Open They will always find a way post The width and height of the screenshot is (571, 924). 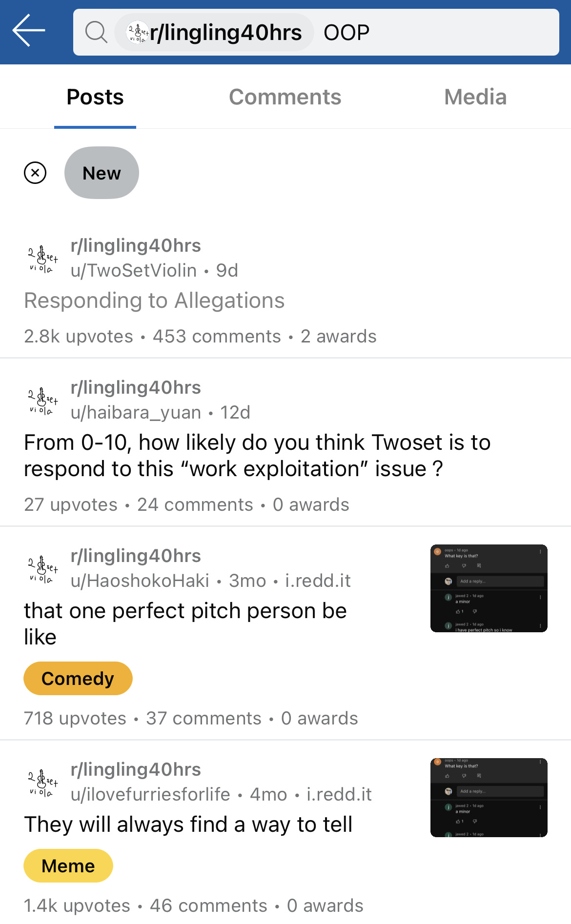188,824
